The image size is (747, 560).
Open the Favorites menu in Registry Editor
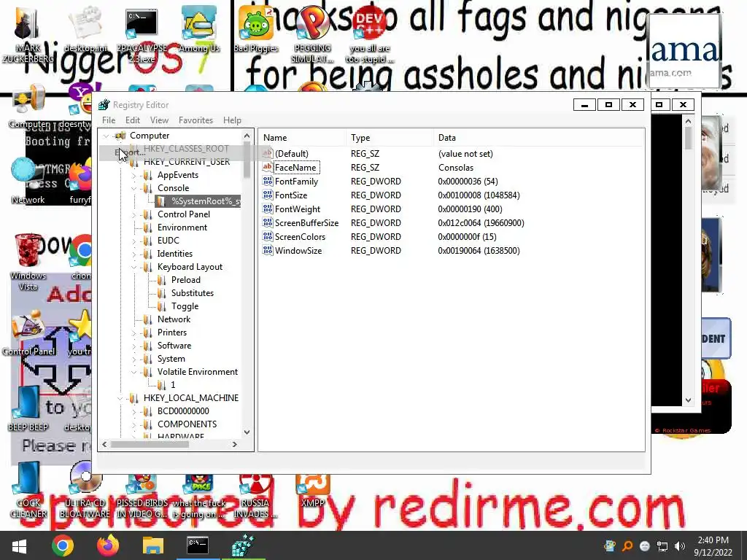click(196, 120)
